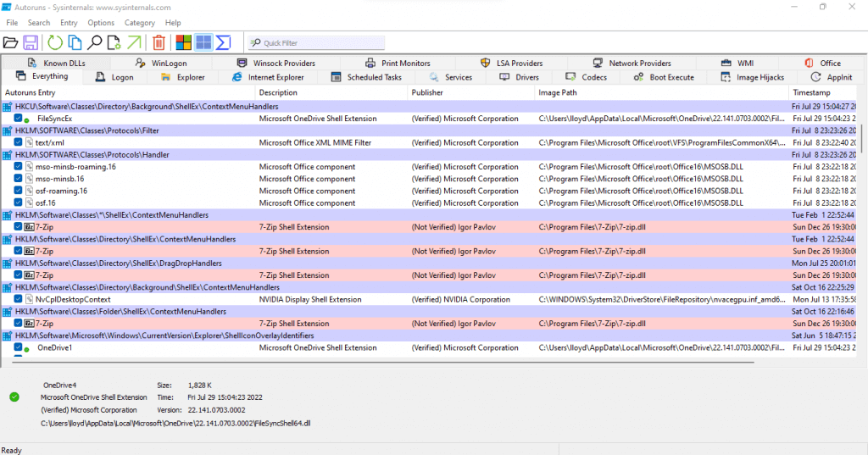The height and width of the screenshot is (455, 868).
Task: Sort by the Image Path column header
Action: point(558,92)
